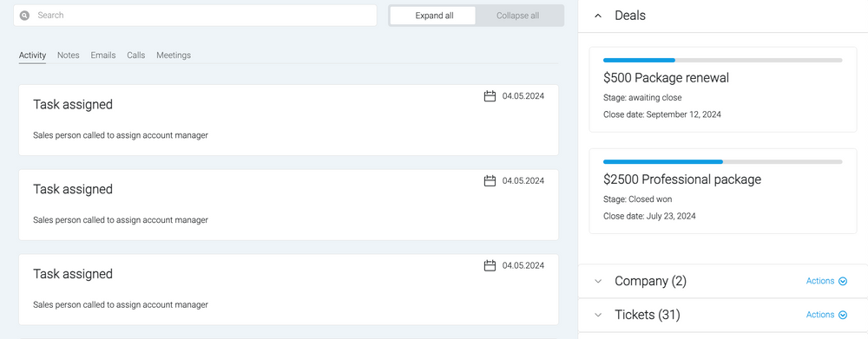The image size is (868, 339).
Task: Switch to the Notes tab
Action: [68, 55]
